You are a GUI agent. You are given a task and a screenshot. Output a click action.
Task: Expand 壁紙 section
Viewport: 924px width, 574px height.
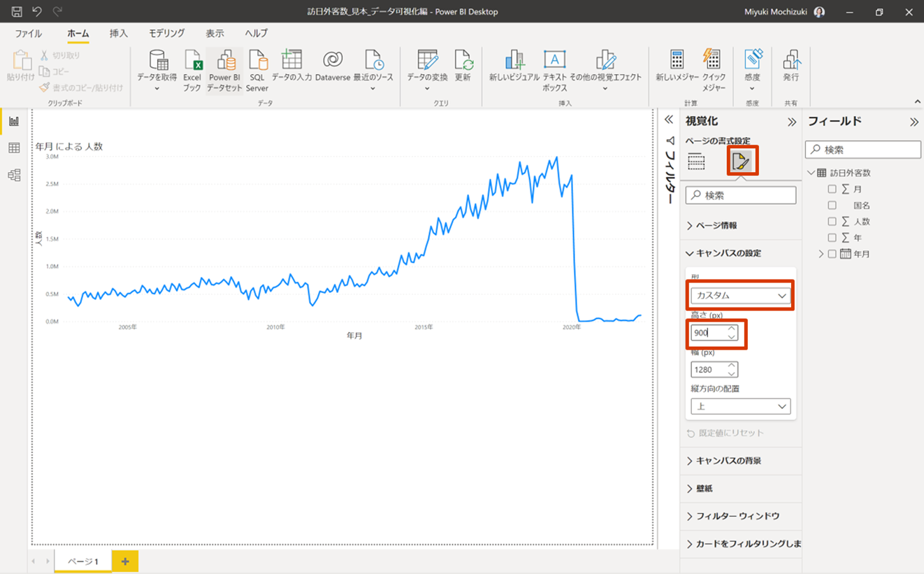[x=741, y=488]
